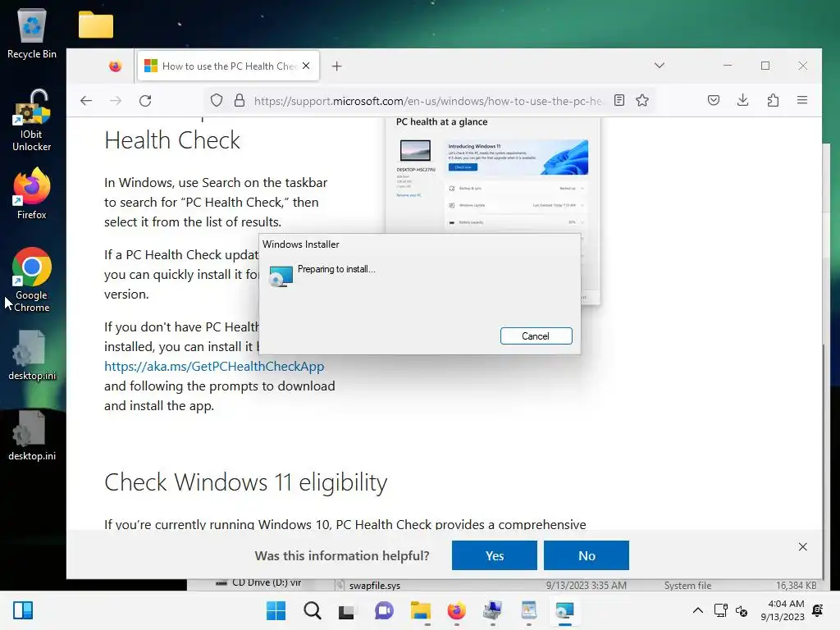This screenshot has height=630, width=840.
Task: Launch Google Chrome desktop shortcut
Action: click(32, 280)
